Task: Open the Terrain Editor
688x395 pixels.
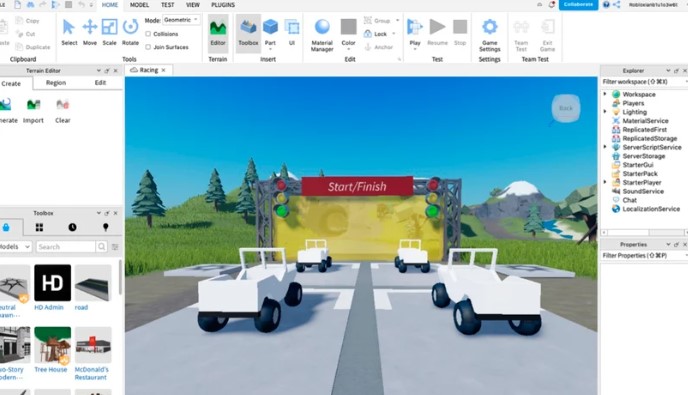Action: coord(218,33)
